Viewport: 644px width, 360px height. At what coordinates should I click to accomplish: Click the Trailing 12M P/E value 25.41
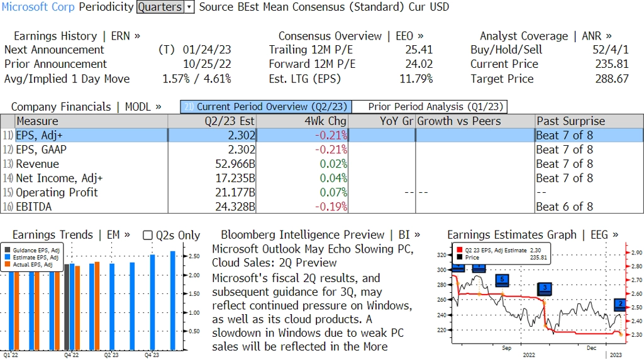point(419,50)
